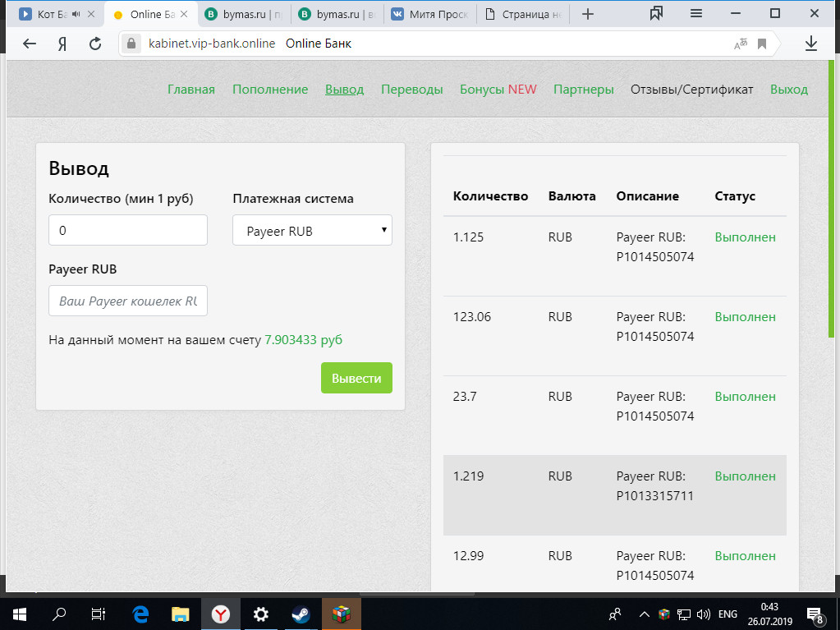840x630 pixels.
Task: Bookmark this page using the address bar flag
Action: coord(762,44)
